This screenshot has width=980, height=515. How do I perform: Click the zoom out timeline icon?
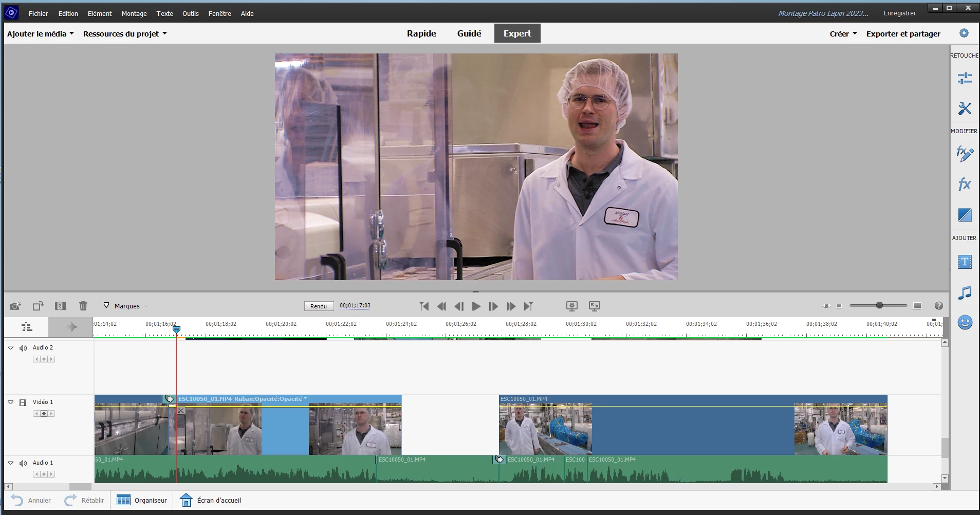click(x=839, y=306)
